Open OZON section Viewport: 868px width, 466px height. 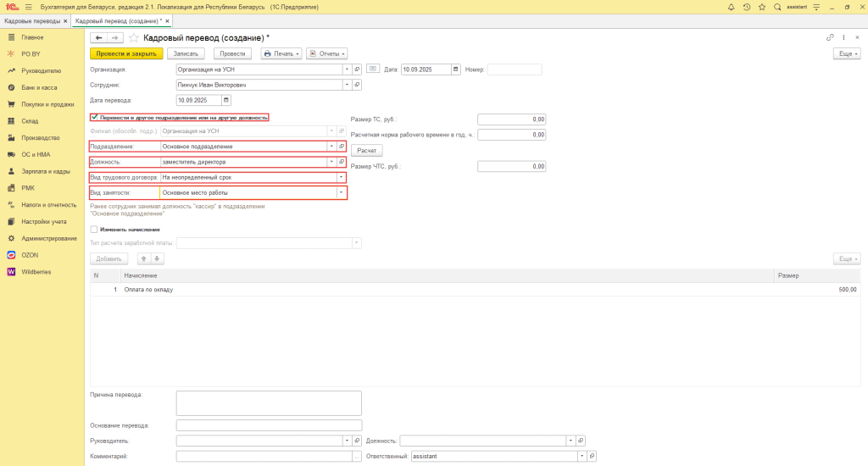(x=30, y=255)
